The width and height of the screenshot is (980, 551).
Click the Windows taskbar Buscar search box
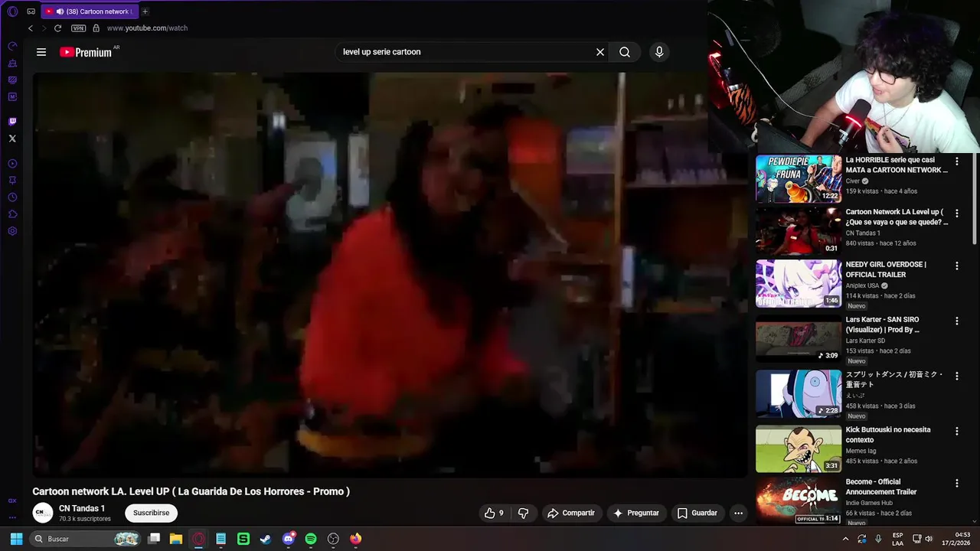tap(86, 539)
